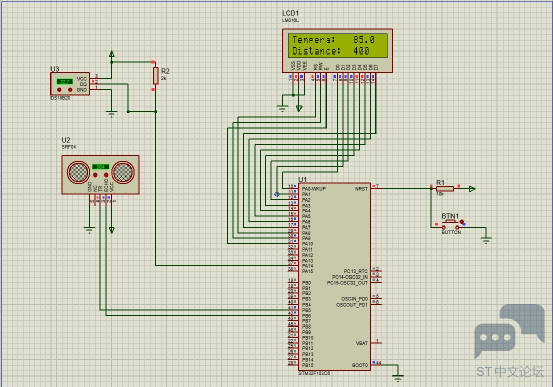Click the LCD text line 'Distance: 400'

point(331,51)
